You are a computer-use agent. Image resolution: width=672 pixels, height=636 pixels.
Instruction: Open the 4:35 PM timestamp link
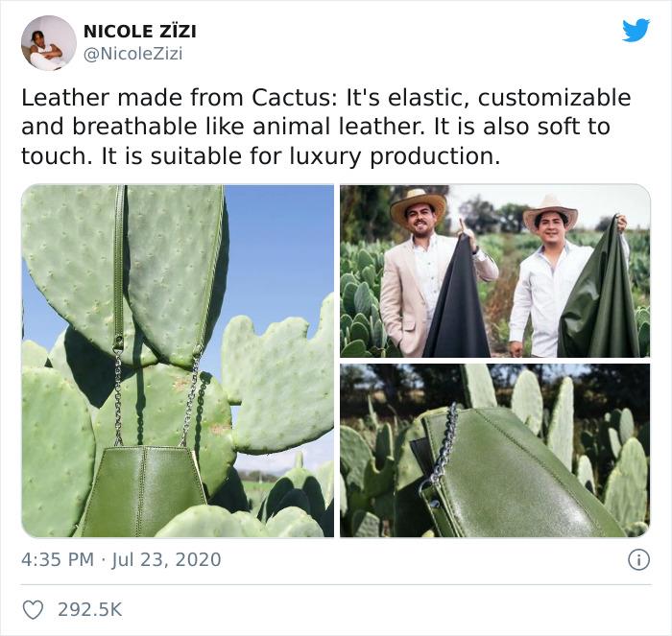(58, 559)
